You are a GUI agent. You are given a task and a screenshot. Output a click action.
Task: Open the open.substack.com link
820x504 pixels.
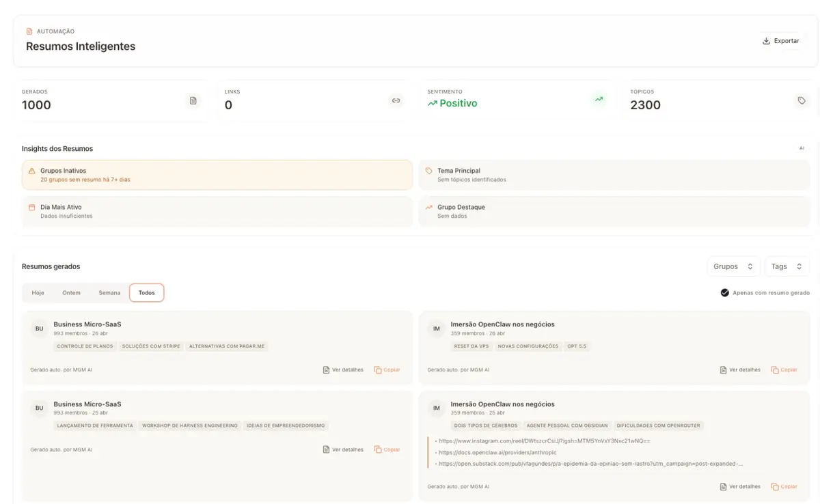click(x=591, y=464)
